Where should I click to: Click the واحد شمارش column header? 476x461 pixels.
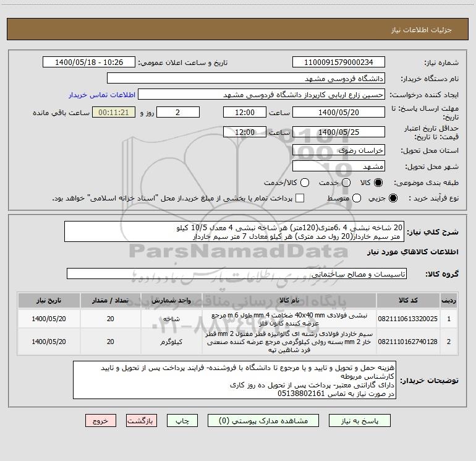(x=171, y=301)
